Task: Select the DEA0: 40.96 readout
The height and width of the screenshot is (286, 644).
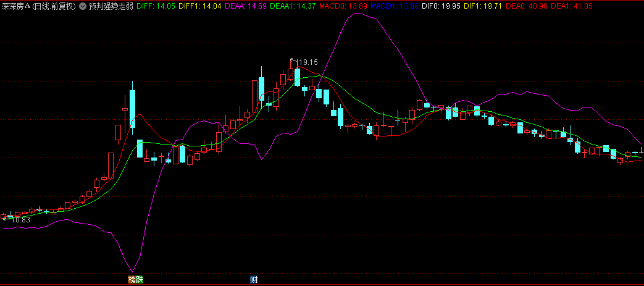Action: click(526, 7)
